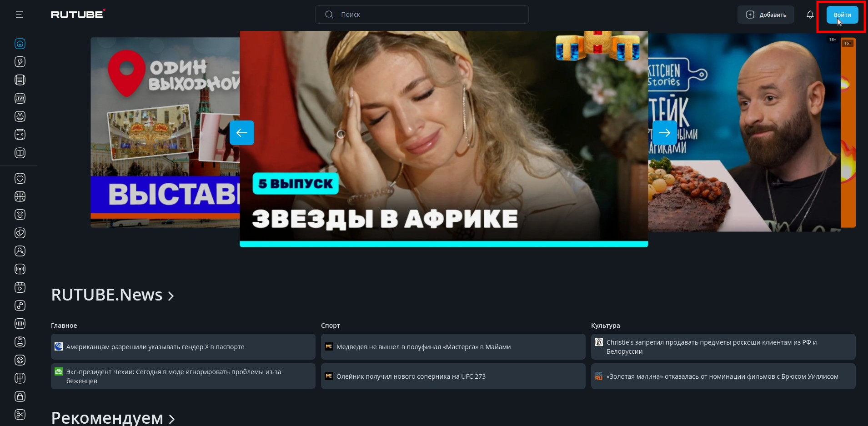The width and height of the screenshot is (868, 426).
Task: Select the gear shift (auto) sidebar icon
Action: [x=20, y=378]
